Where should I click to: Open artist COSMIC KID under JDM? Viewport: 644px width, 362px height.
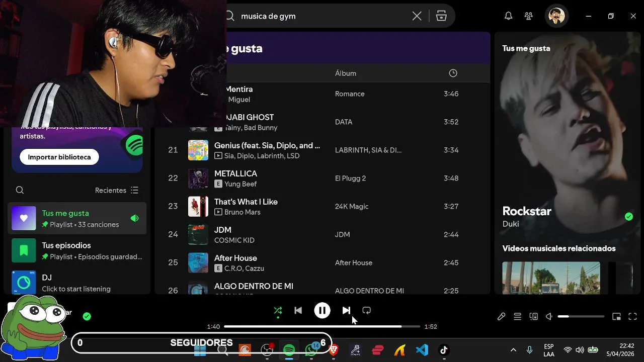(x=234, y=240)
